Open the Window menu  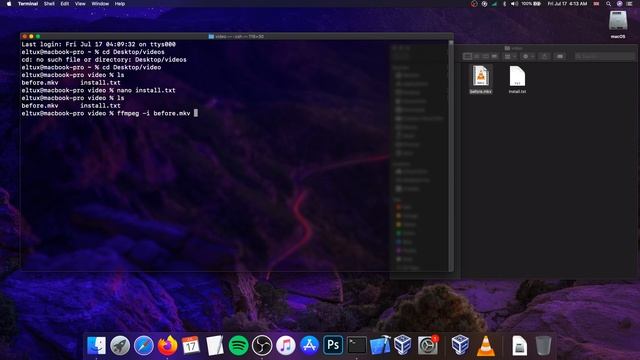[100, 4]
